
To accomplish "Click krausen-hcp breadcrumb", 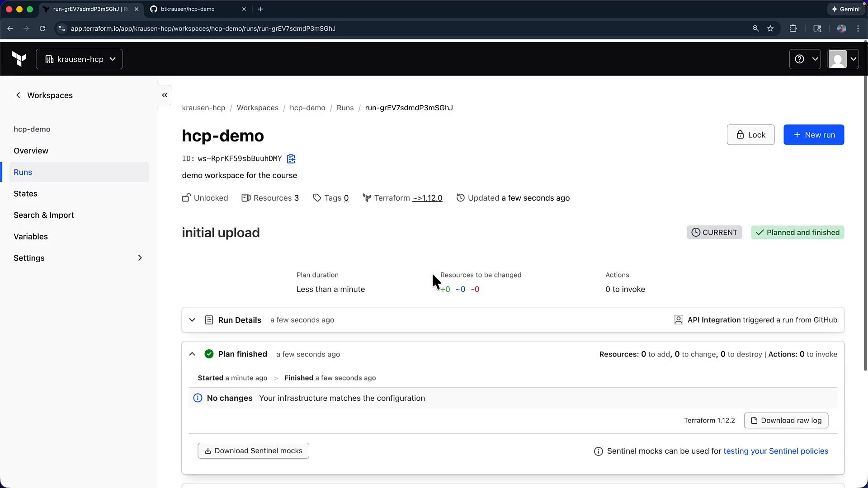I will [x=203, y=108].
